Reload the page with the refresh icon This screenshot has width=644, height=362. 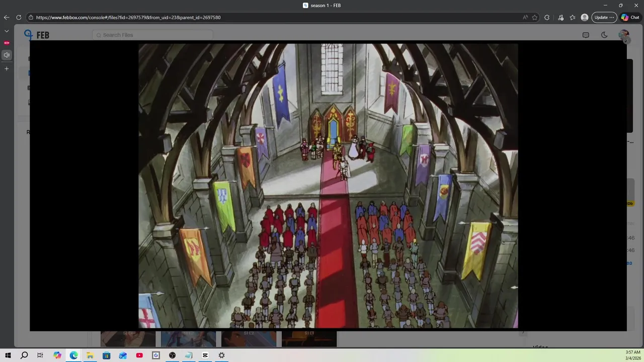pyautogui.click(x=19, y=17)
